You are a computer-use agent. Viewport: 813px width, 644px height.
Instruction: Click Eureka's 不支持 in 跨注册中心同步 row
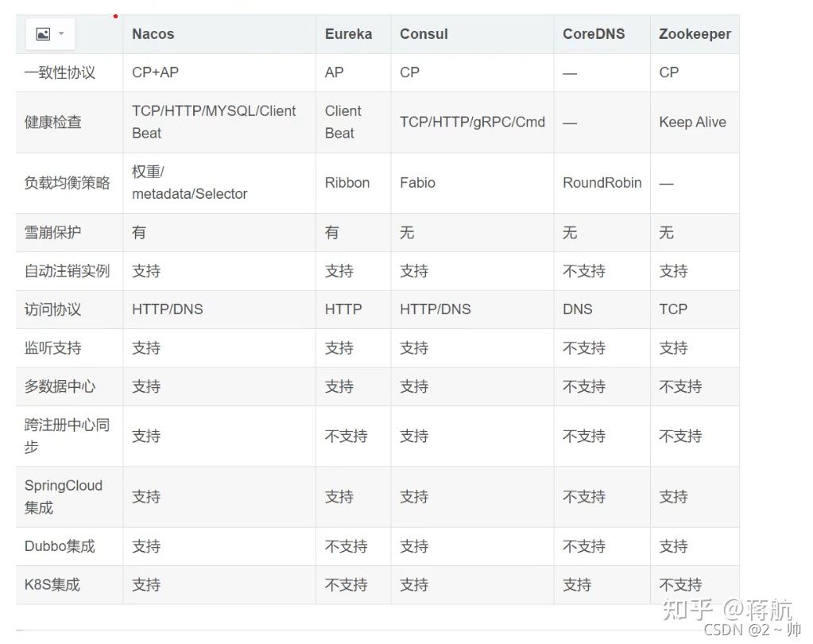(x=346, y=436)
